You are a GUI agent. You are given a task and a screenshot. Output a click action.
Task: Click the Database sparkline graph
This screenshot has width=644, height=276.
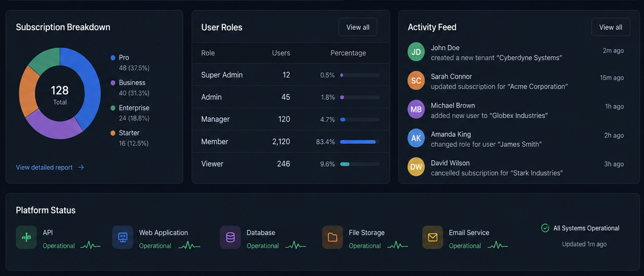click(296, 245)
